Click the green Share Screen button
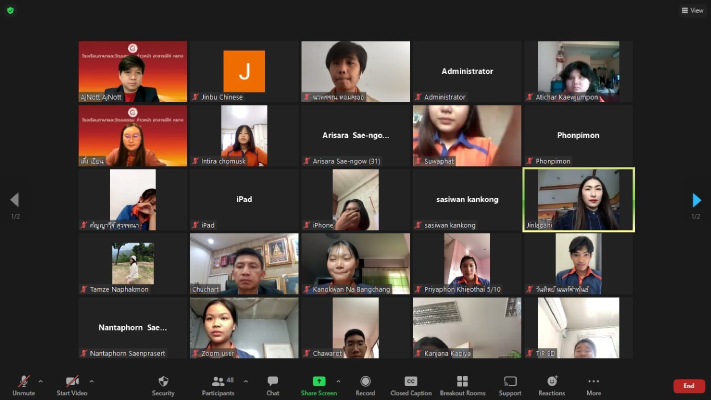 coord(319,385)
